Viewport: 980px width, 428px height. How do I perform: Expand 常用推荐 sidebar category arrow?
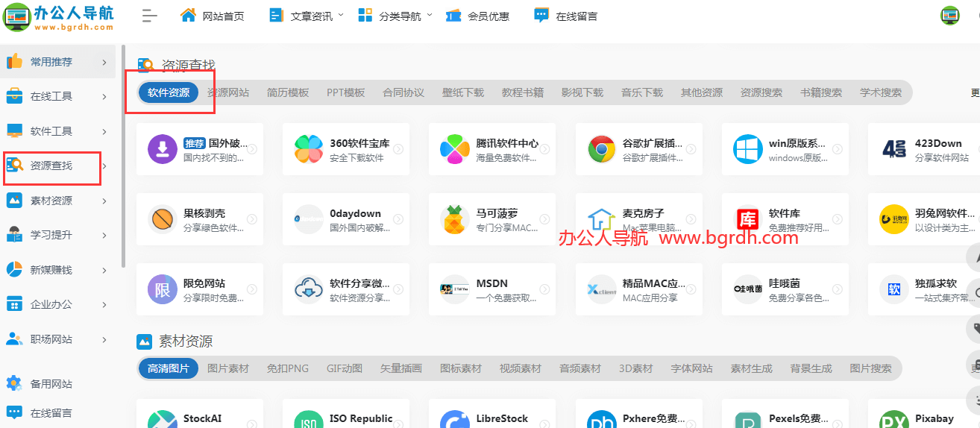pyautogui.click(x=104, y=62)
